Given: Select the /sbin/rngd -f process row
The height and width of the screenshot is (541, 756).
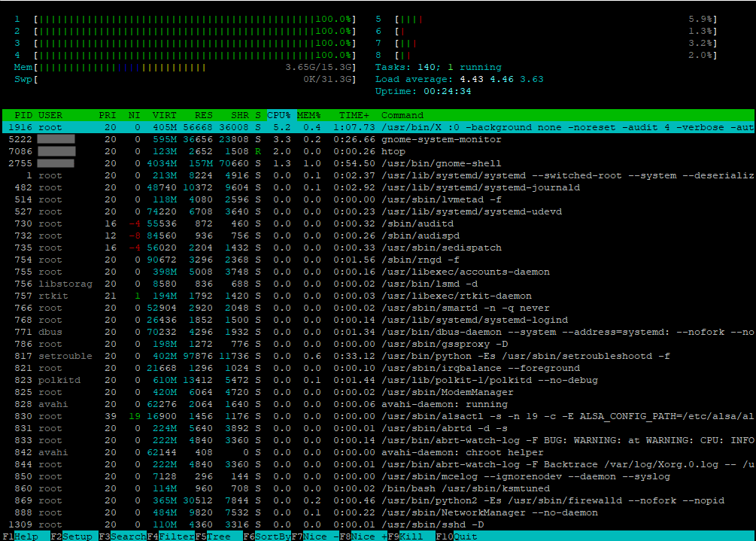Looking at the screenshot, I should [x=378, y=260].
